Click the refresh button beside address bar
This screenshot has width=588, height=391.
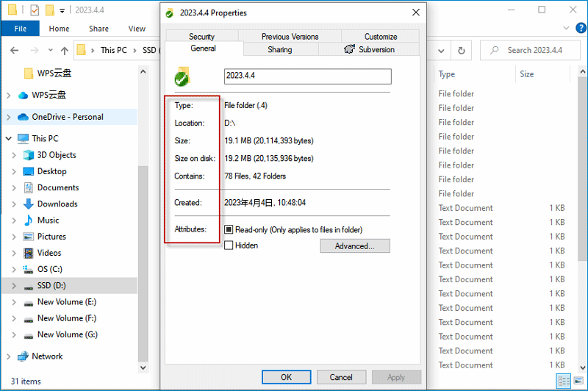pos(462,50)
